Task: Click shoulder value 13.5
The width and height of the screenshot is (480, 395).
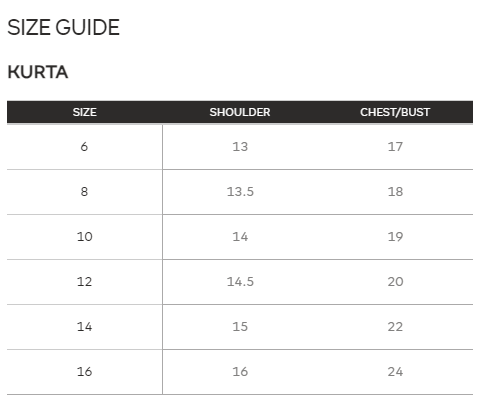Action: (240, 192)
